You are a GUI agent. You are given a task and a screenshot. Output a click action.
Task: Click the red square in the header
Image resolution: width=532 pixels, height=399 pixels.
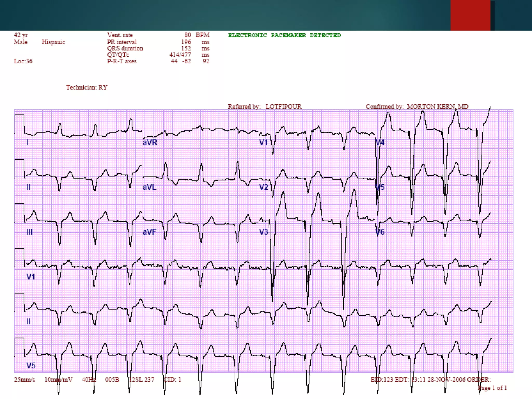(470, 15)
